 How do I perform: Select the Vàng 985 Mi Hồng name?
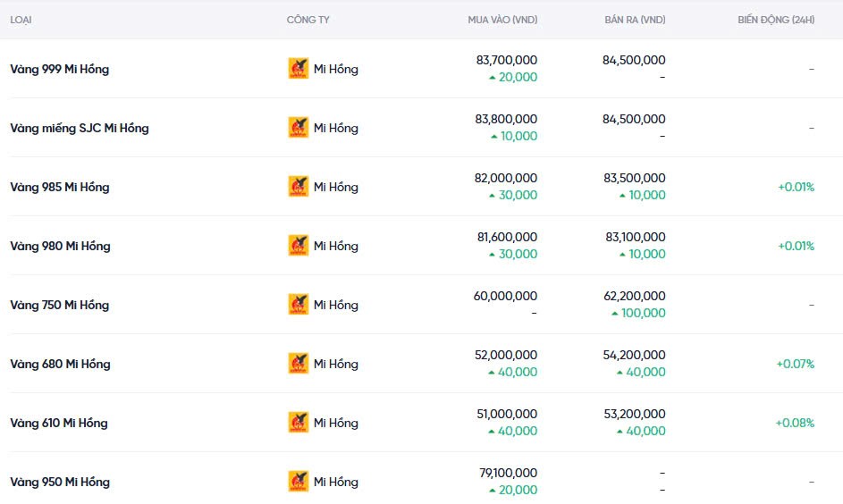(x=59, y=187)
